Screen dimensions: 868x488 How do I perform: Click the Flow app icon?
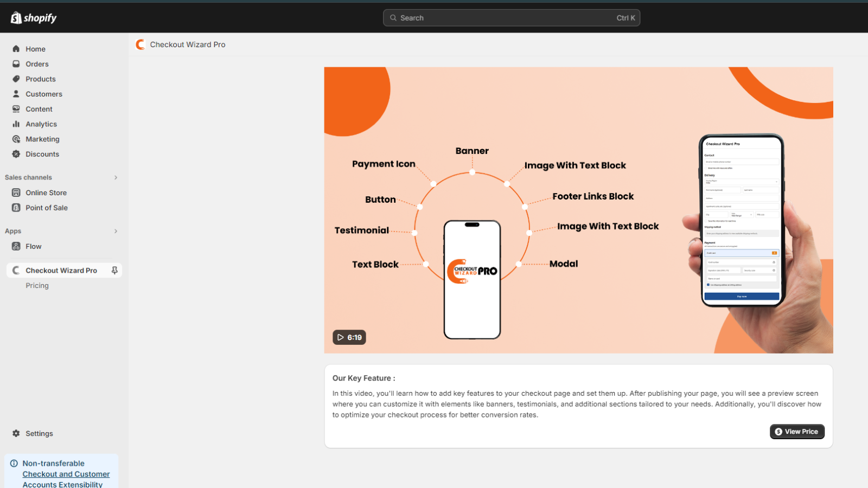click(16, 246)
